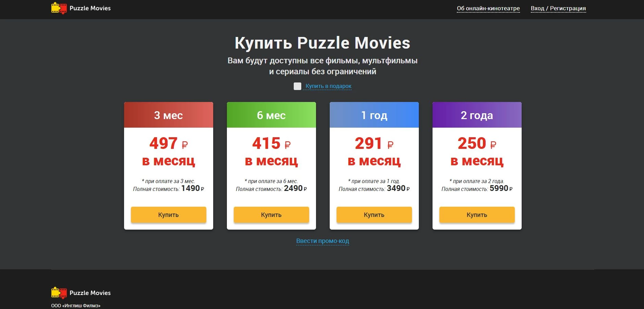This screenshot has width=644, height=309.
Task: Select the red 3 мес plan header
Action: [x=168, y=115]
